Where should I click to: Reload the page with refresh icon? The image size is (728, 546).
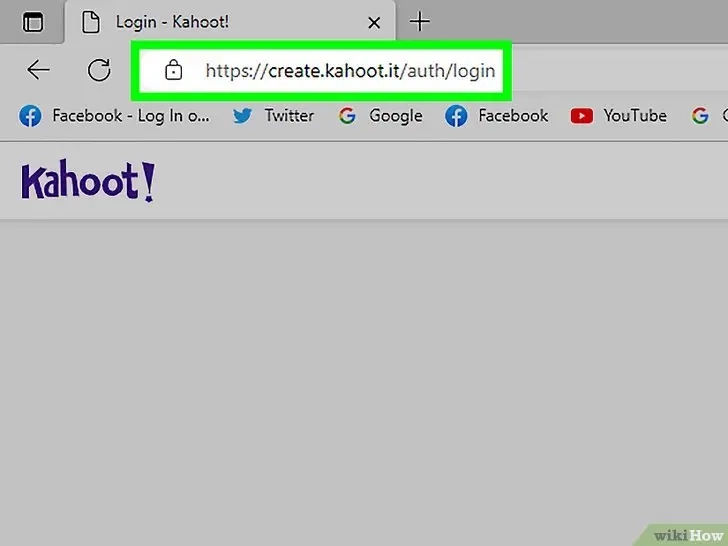click(x=99, y=70)
